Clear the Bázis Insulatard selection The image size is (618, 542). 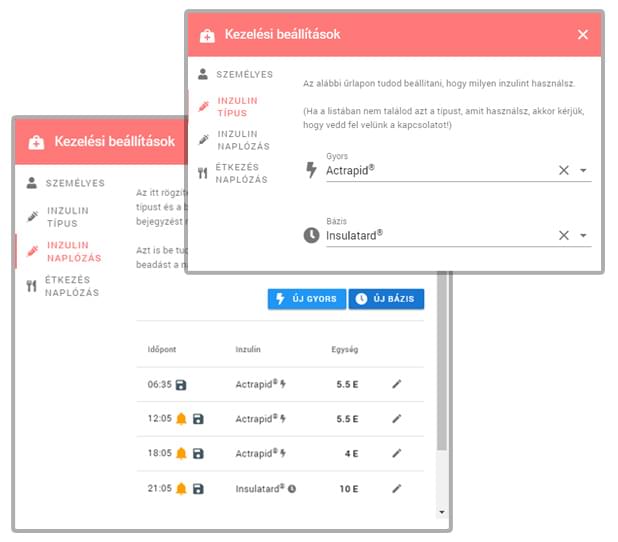(x=563, y=236)
